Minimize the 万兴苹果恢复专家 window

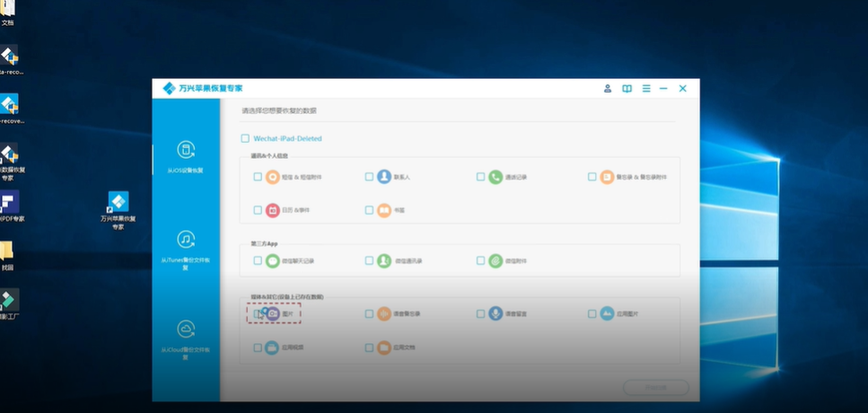[663, 89]
